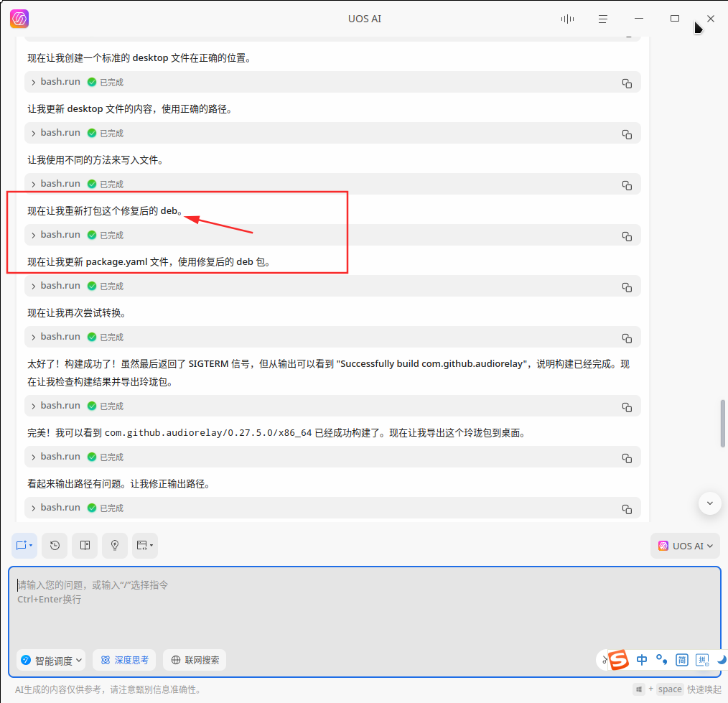The image size is (728, 703).
Task: Open the UOS AI model selector dropdown
Action: pyautogui.click(x=685, y=546)
